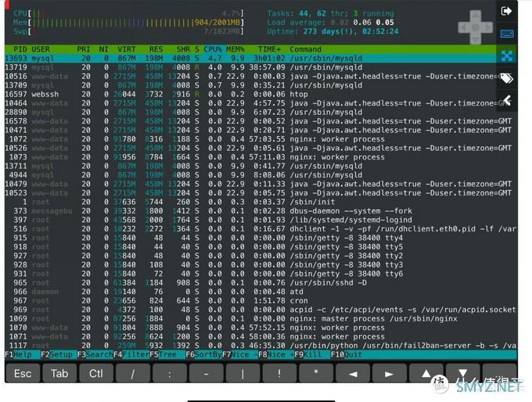Toggle the Ctl modifier key
532x402 pixels.
(96, 374)
